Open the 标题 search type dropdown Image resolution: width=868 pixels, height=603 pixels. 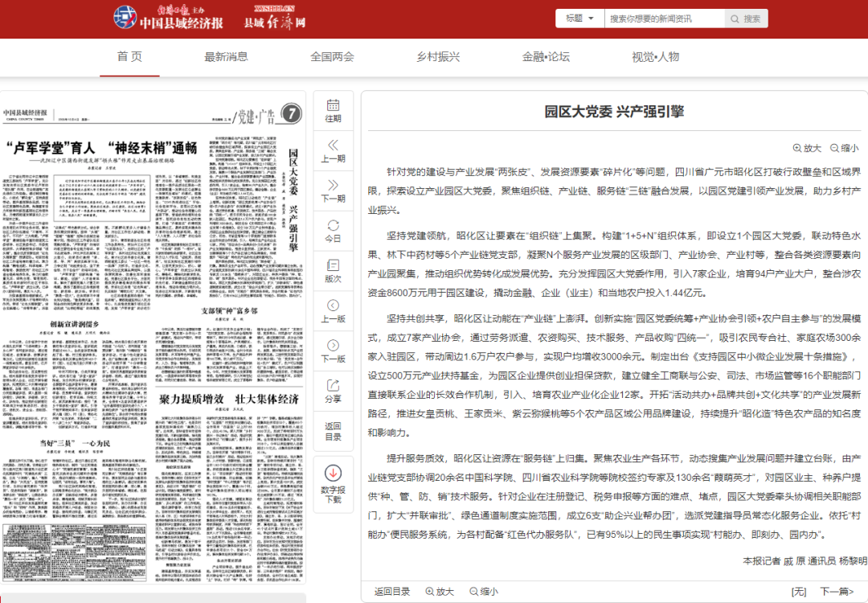[579, 18]
